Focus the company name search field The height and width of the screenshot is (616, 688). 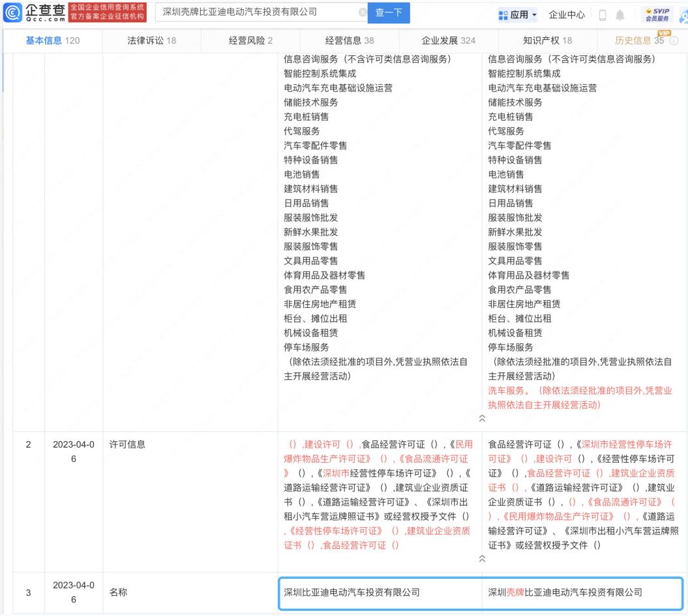click(x=259, y=12)
